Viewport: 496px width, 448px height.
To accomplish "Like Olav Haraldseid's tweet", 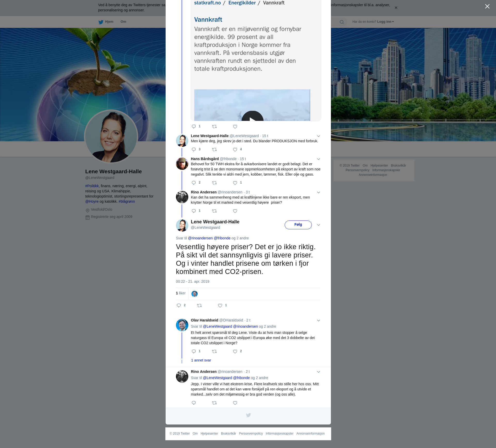I will click(x=235, y=351).
